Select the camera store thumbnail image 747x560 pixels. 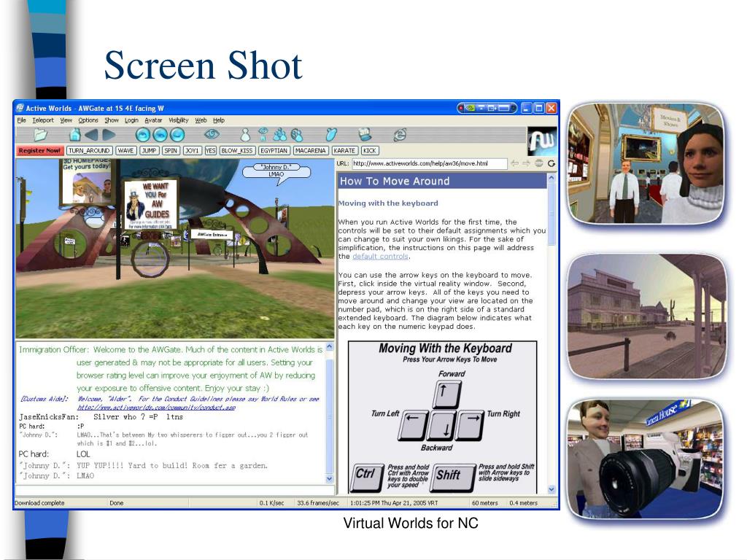click(646, 459)
